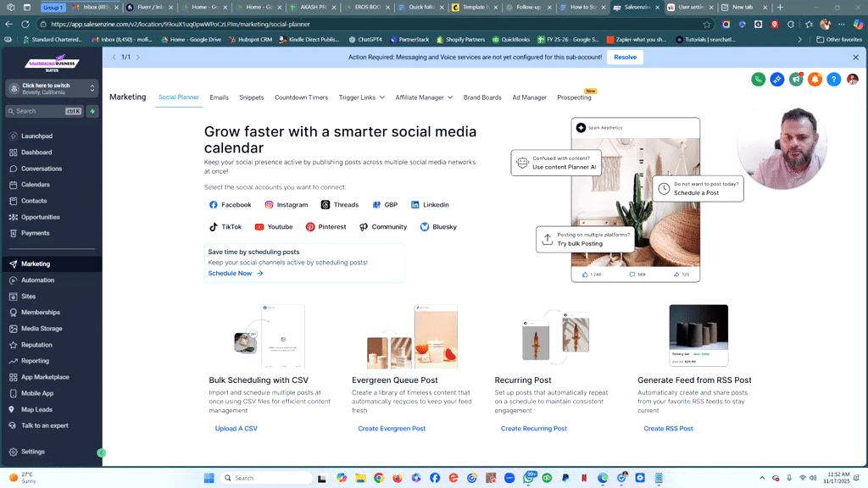Viewport: 868px width, 488px height.
Task: Click the browser address bar
Action: coord(374,25)
